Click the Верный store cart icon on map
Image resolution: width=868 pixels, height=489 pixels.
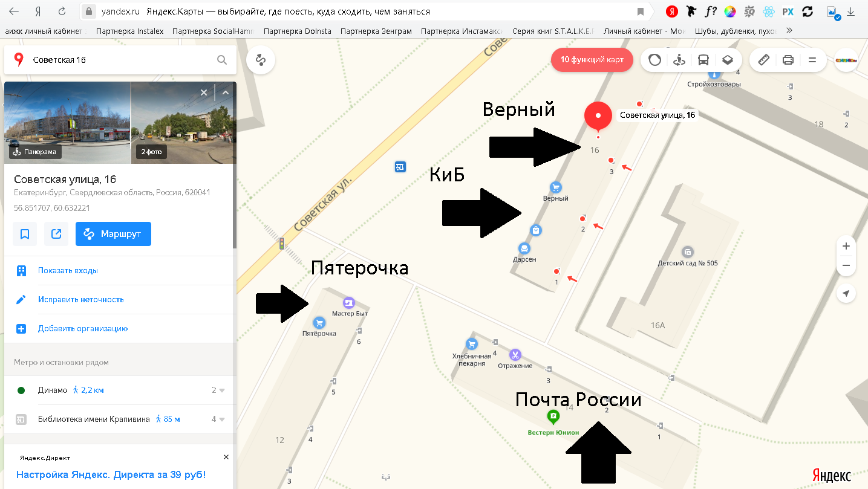click(x=555, y=187)
